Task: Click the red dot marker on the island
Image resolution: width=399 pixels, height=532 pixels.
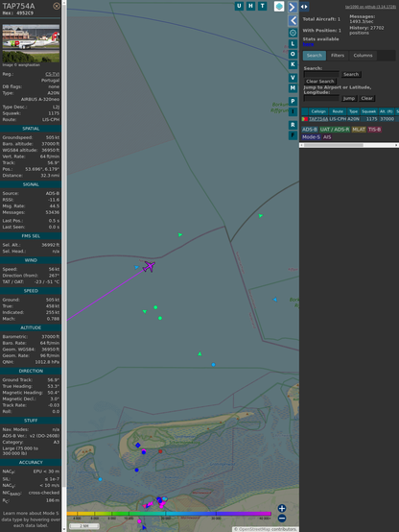Action: pos(160,451)
